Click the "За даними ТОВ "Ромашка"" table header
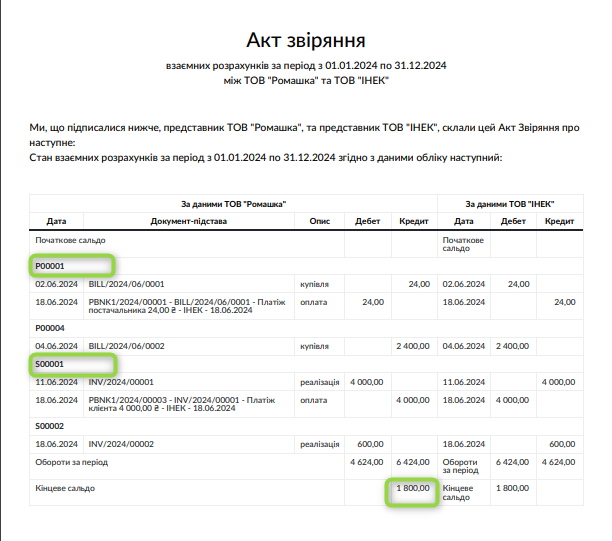Image resolution: width=612 pixels, height=541 pixels. pos(233,203)
